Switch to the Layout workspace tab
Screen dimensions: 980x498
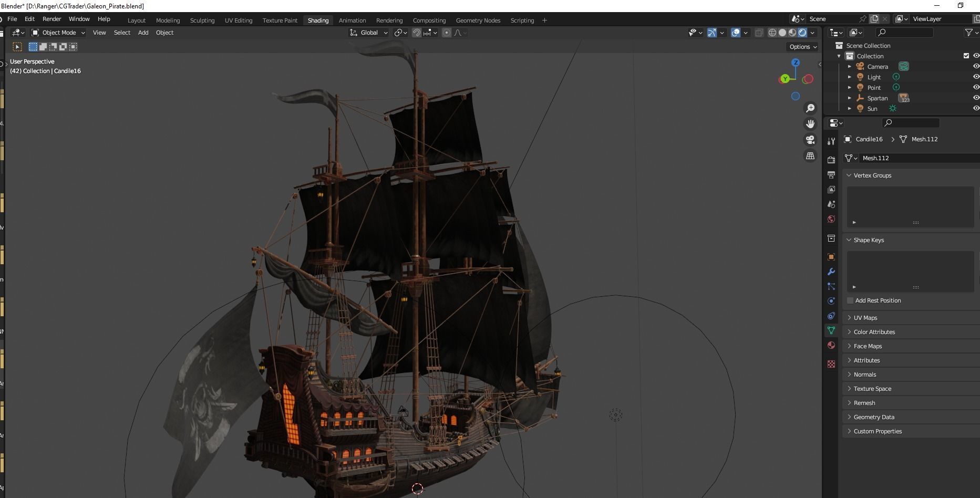(x=137, y=20)
